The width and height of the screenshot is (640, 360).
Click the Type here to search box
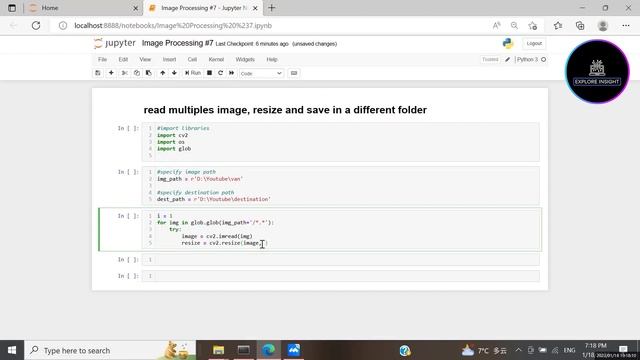[x=110, y=350]
